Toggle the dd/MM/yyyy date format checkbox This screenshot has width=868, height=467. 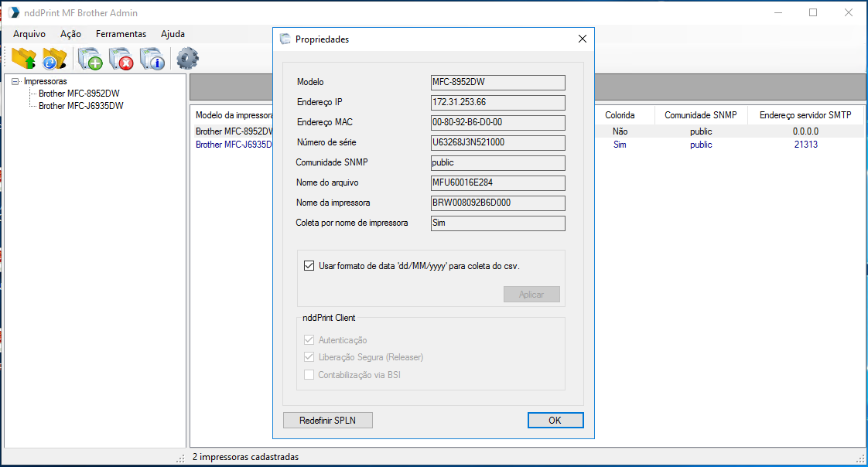pyautogui.click(x=309, y=265)
